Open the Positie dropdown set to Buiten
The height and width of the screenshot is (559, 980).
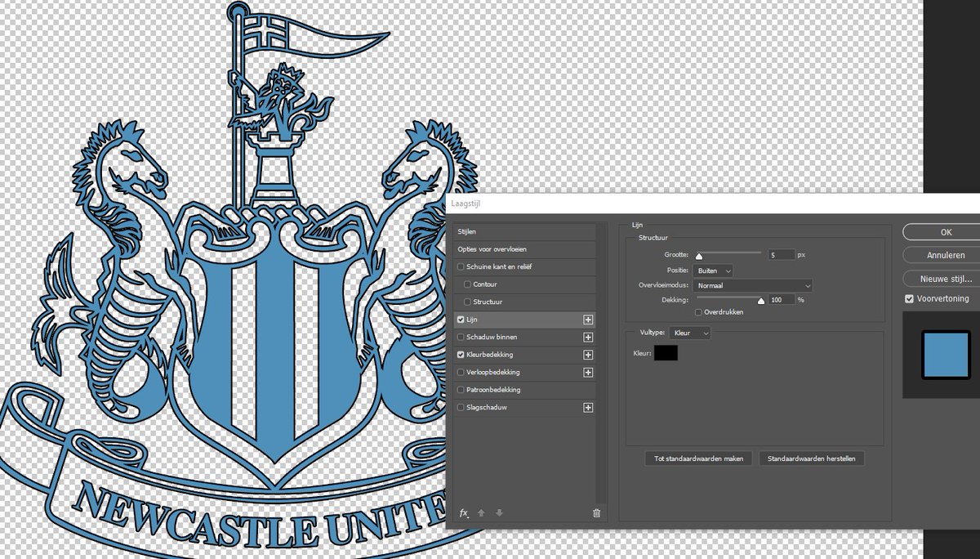click(x=713, y=271)
